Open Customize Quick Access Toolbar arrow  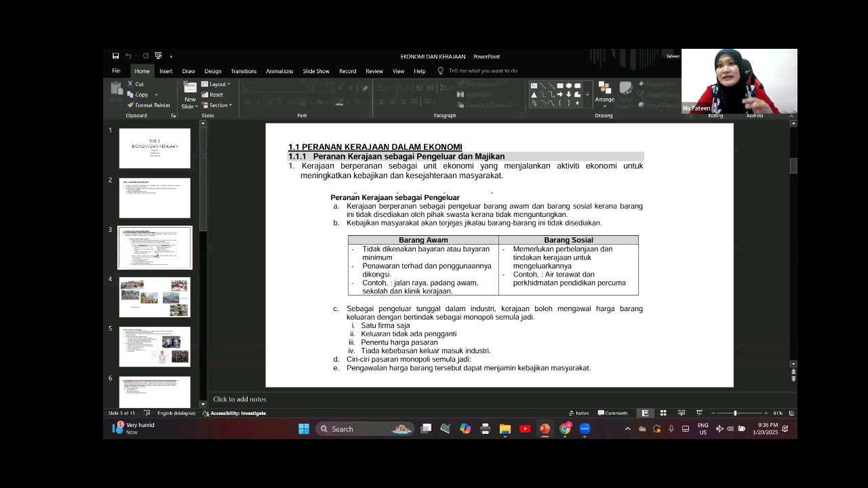[171, 56]
